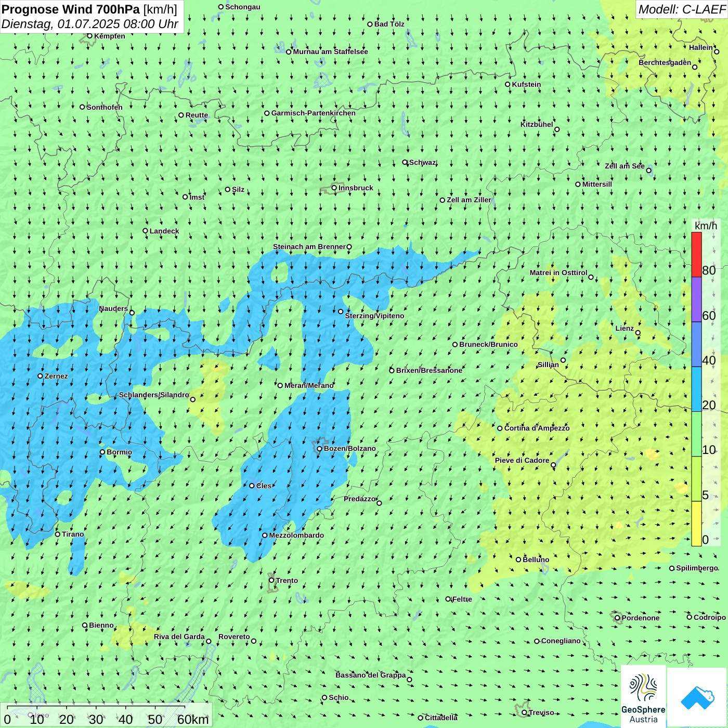The width and height of the screenshot is (728, 728).
Task: Click the Sillian city marker
Action: [563, 360]
